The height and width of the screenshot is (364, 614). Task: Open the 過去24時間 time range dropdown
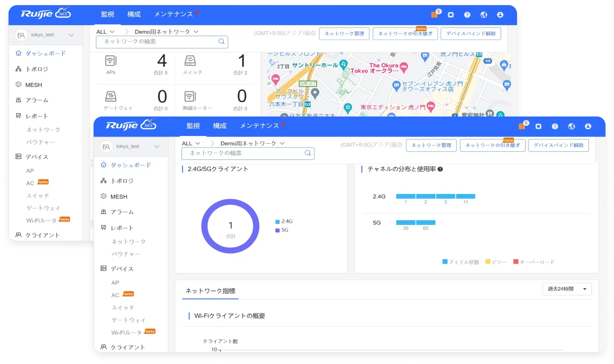click(x=567, y=289)
